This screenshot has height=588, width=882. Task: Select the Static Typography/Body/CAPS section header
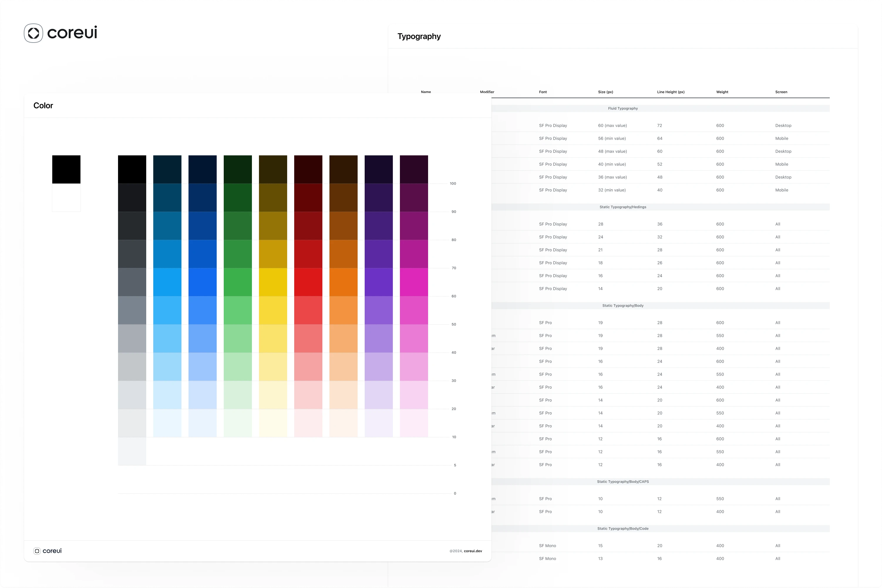623,482
